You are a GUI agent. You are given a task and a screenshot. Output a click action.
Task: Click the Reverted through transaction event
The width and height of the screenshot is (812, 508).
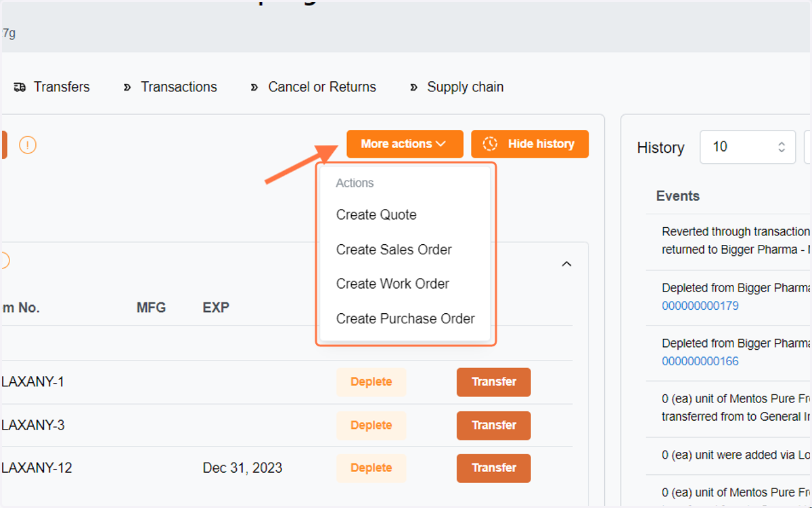click(x=736, y=241)
